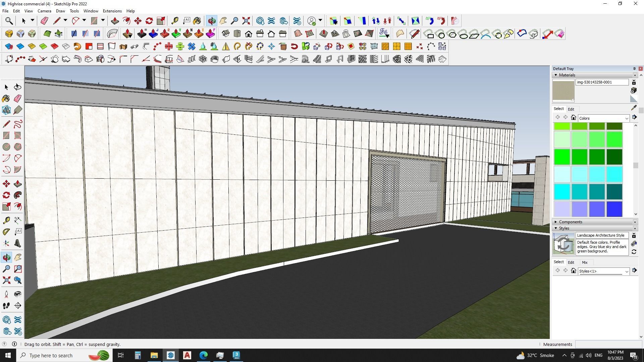Screen dimensions: 644x362
Task: Click the Create Material icon
Action: coord(634,90)
